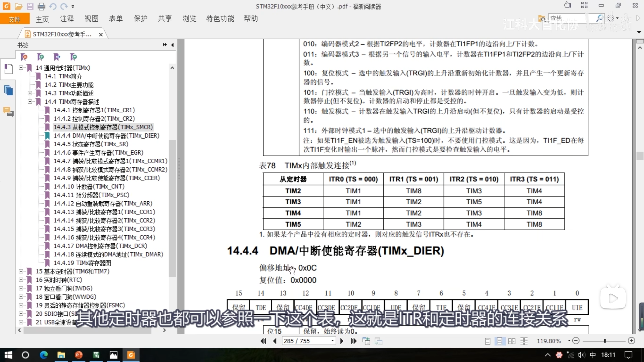Viewport: 644px width, 362px height.
Task: Go to next page arrow
Action: [x=342, y=341]
